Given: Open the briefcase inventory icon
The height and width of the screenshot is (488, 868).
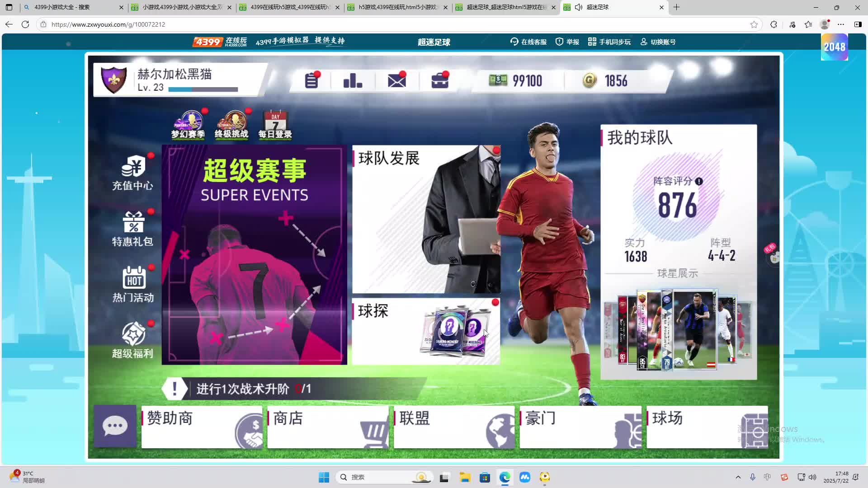Looking at the screenshot, I should (x=439, y=81).
